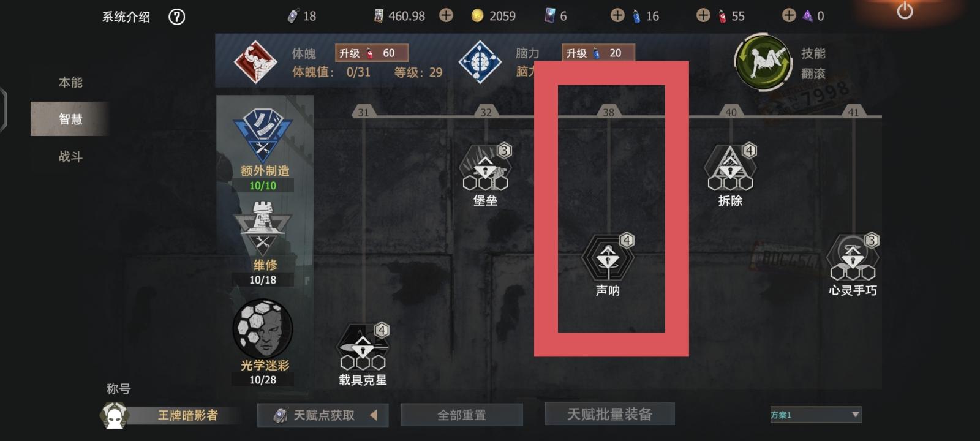This screenshot has width=980, height=441.
Task: Select the 心灵手巧 talent icon
Action: pyautogui.click(x=853, y=257)
